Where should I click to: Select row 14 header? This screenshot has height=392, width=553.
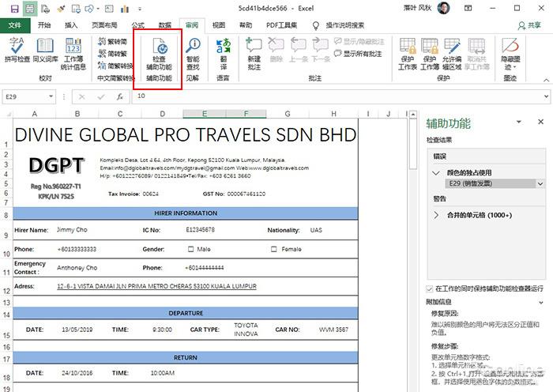click(x=6, y=314)
